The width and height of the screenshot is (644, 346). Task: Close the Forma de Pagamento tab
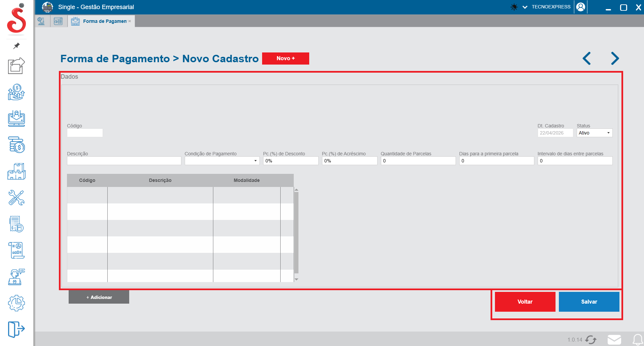pyautogui.click(x=130, y=21)
